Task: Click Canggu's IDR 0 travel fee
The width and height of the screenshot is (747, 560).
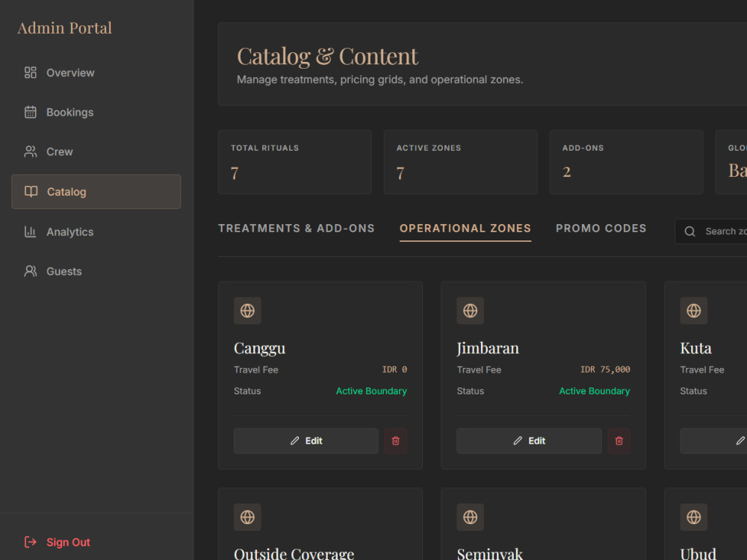Action: (394, 370)
